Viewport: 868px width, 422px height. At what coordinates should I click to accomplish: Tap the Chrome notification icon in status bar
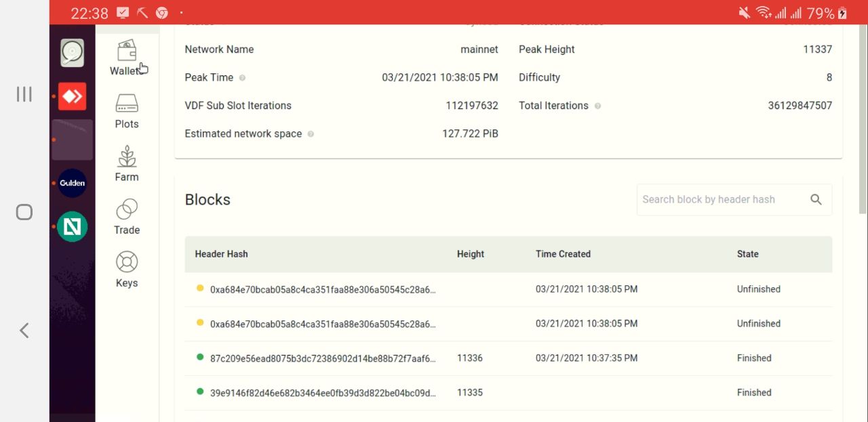[x=161, y=13]
